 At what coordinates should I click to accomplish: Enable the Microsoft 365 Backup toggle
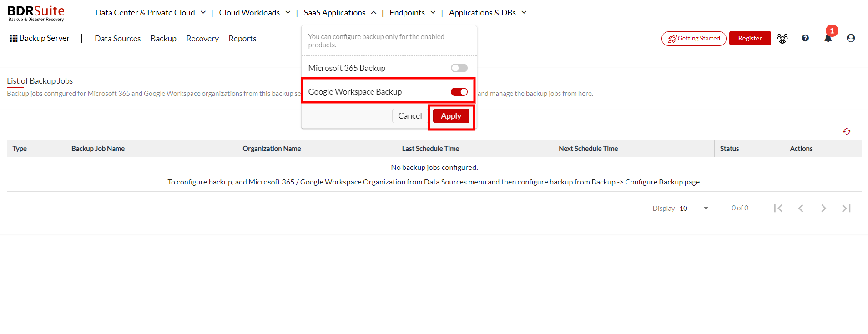coord(459,68)
